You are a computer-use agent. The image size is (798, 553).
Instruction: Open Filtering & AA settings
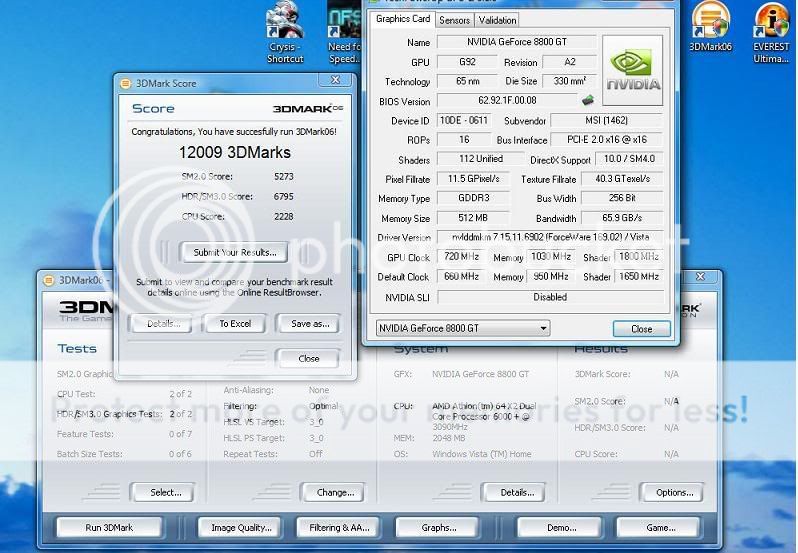[x=339, y=528]
